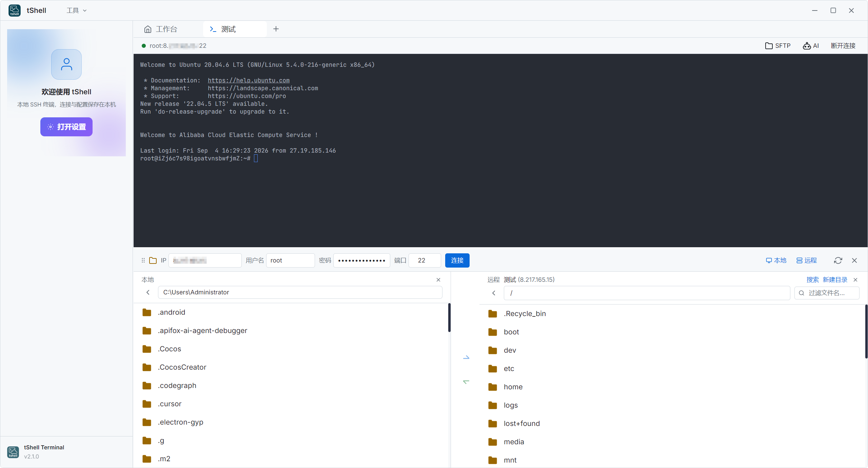Click the tShell logo in the title bar
The image size is (868, 468).
(15, 11)
